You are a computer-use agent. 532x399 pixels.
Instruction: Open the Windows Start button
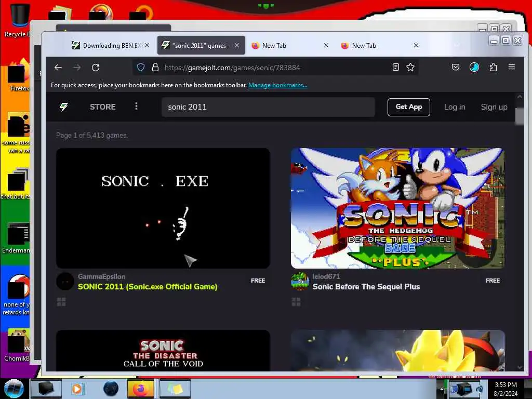14,389
